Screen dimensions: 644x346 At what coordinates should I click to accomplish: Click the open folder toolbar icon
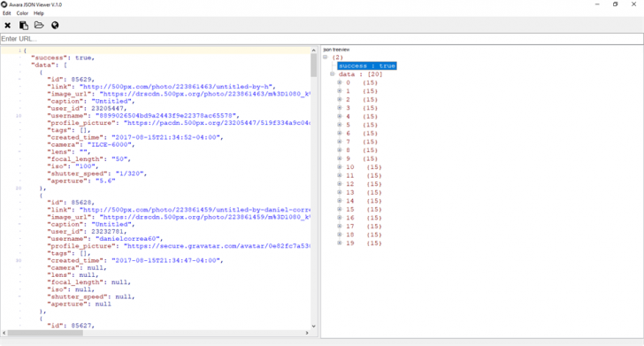click(x=39, y=25)
